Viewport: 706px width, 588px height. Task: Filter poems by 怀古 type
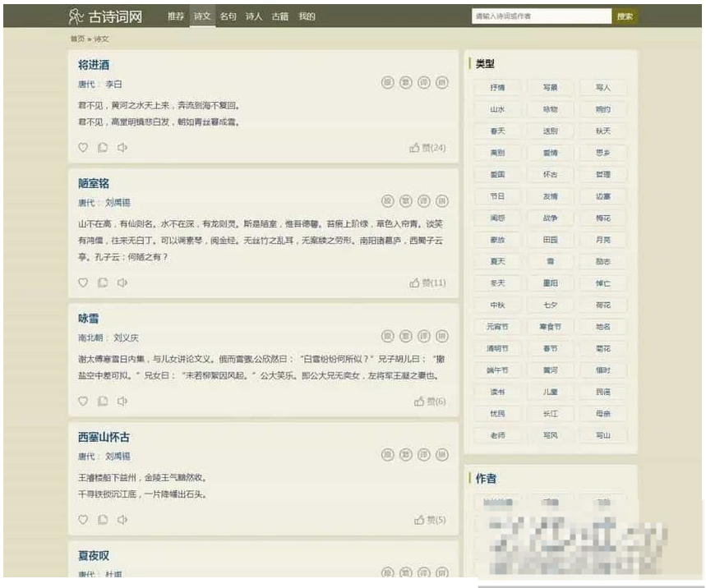550,174
